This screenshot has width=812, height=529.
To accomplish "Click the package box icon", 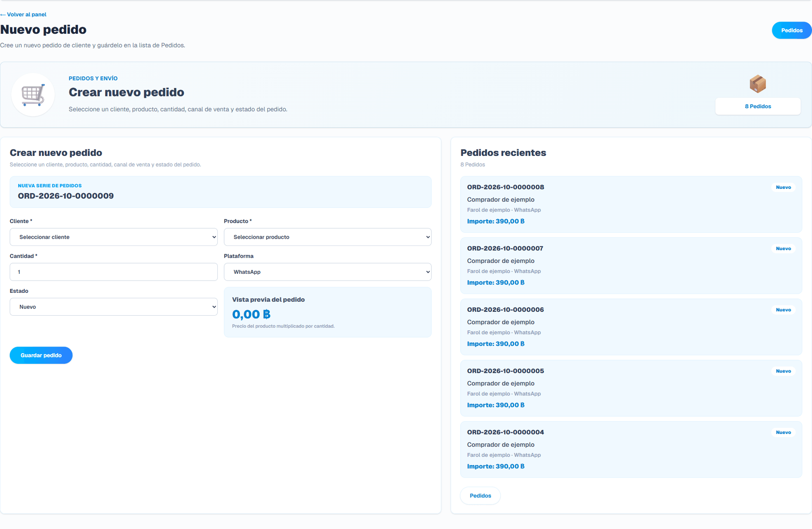I will coord(758,84).
